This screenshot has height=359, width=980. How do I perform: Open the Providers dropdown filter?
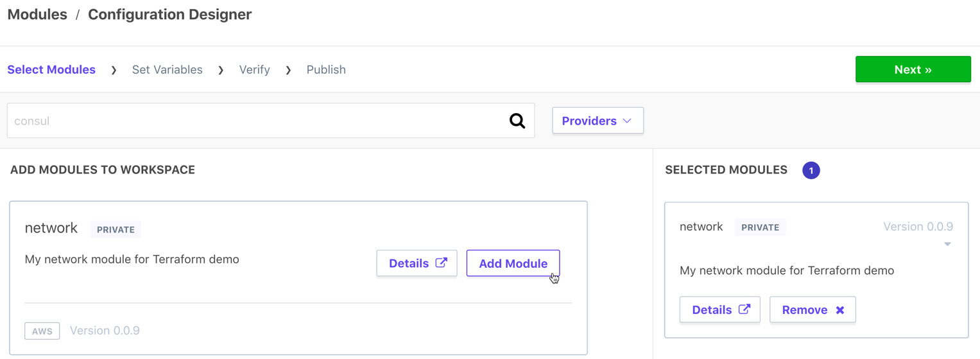coord(597,121)
